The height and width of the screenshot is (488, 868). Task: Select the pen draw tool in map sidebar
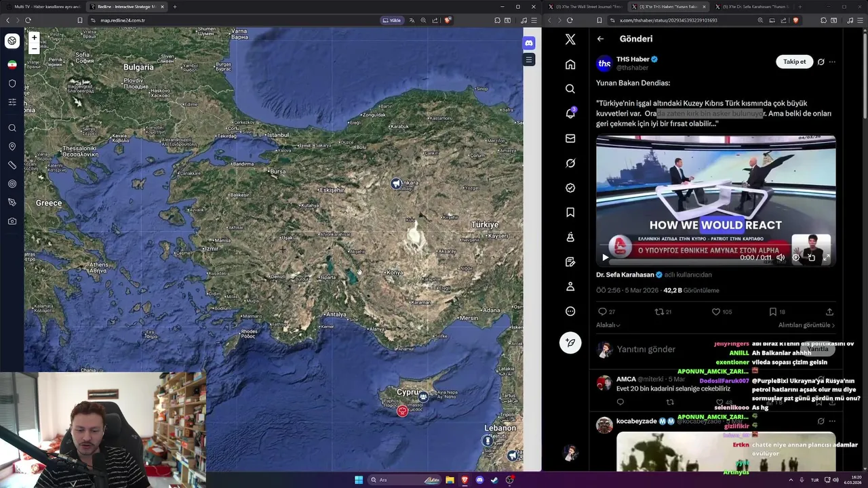point(12,203)
